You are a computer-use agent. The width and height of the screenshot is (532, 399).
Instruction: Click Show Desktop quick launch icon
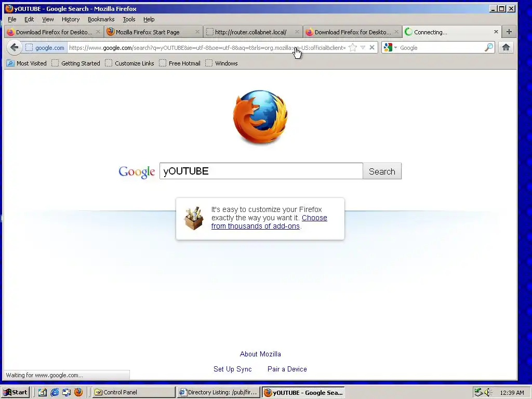(x=66, y=392)
